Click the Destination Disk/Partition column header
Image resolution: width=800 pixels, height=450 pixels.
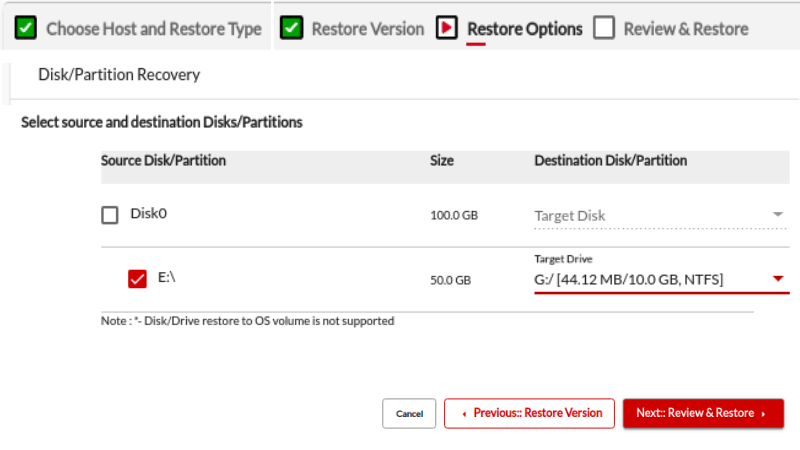pos(610,160)
